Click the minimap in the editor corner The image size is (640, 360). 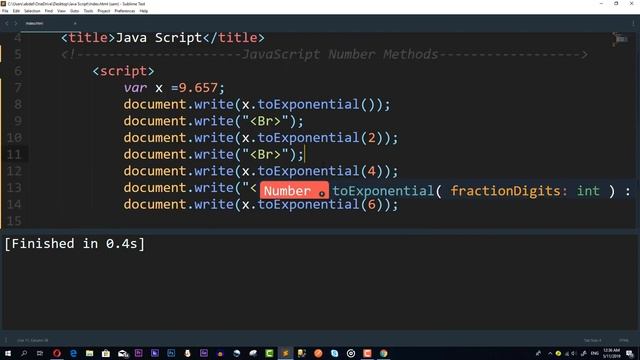(620, 39)
